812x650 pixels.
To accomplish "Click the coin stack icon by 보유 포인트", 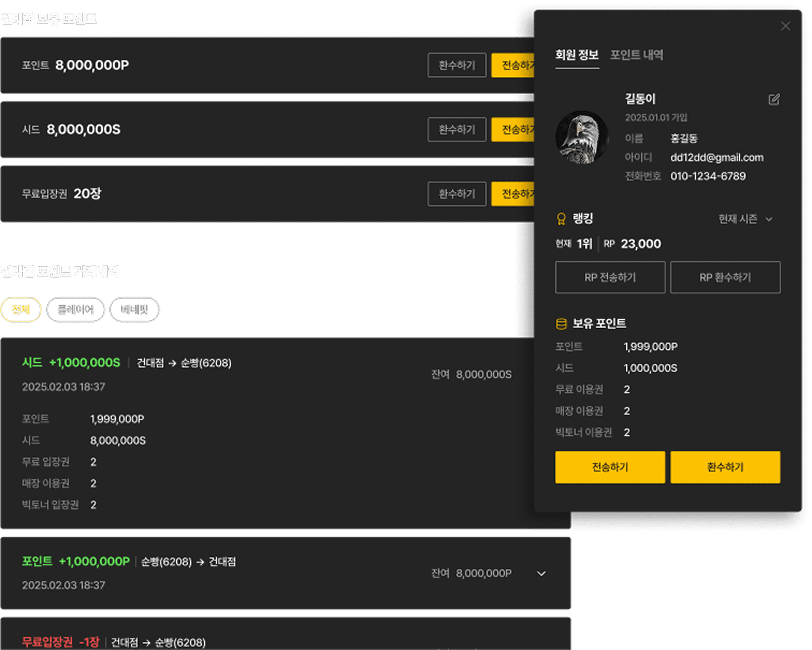I will (561, 324).
